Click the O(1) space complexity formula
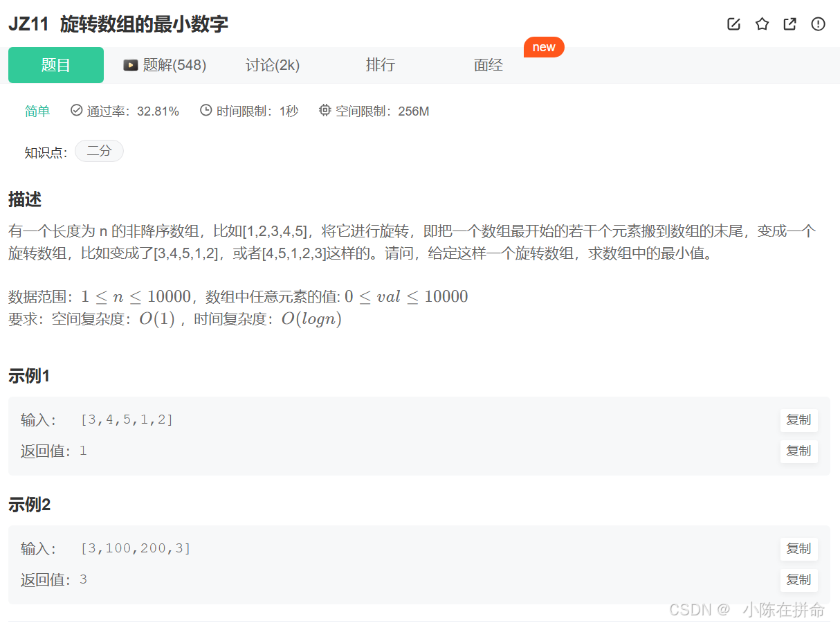 click(156, 319)
